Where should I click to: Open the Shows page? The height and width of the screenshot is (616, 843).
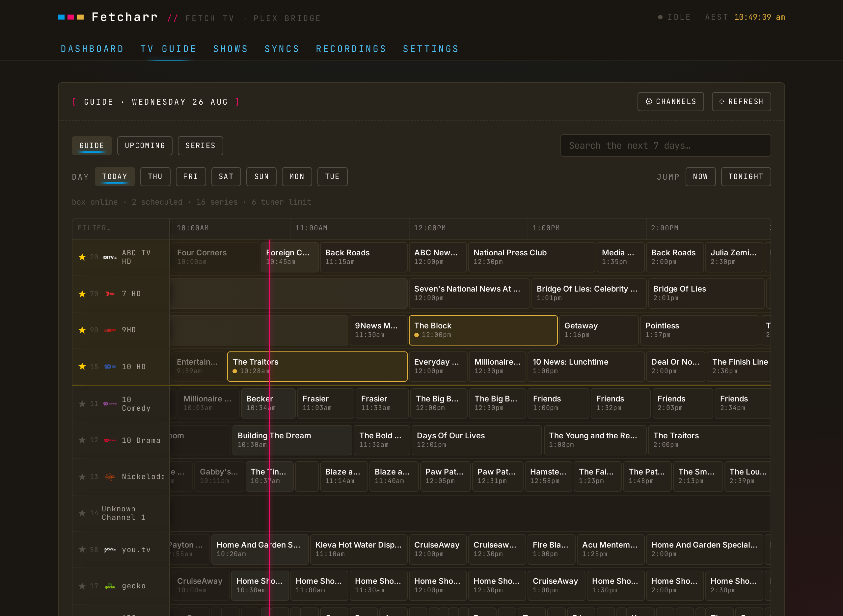point(231,49)
